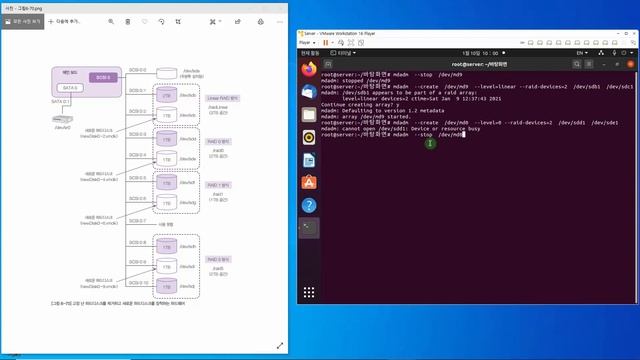640x360 pixels.
Task: Click the SCSI 0 purple box in the diagram
Action: [103, 78]
